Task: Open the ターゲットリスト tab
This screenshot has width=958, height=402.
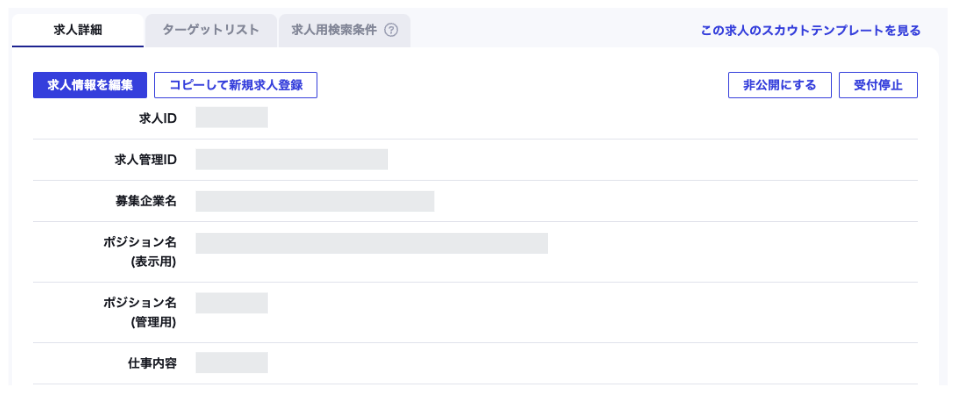Action: [x=211, y=31]
